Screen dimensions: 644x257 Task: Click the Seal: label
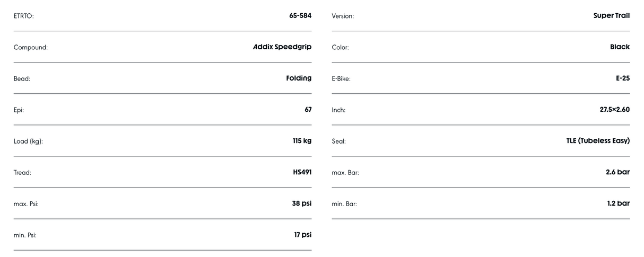pos(339,141)
